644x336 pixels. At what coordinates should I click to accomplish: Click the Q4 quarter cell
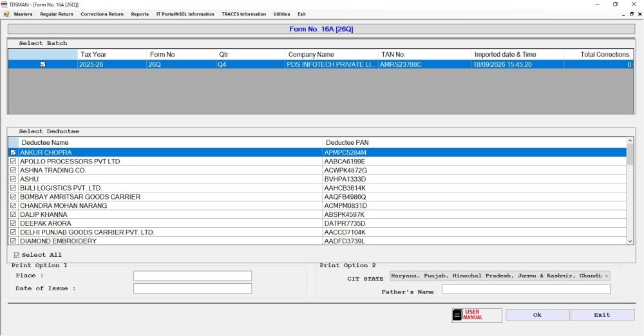251,64
